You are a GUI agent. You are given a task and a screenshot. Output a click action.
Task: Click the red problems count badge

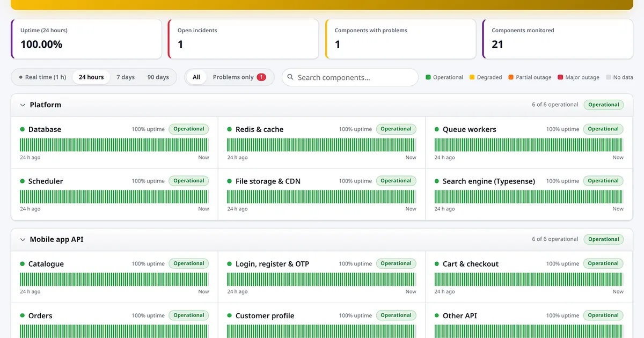tap(261, 77)
